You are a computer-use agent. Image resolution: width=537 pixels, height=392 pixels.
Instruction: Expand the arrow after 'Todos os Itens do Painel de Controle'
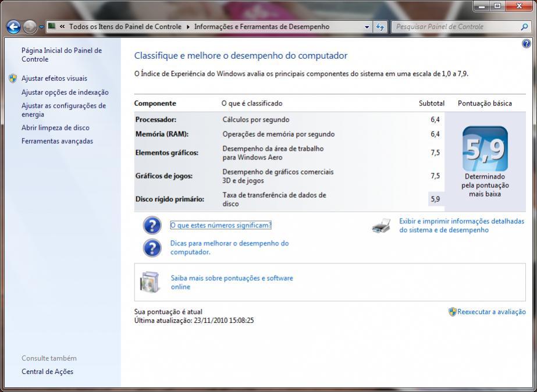(188, 27)
